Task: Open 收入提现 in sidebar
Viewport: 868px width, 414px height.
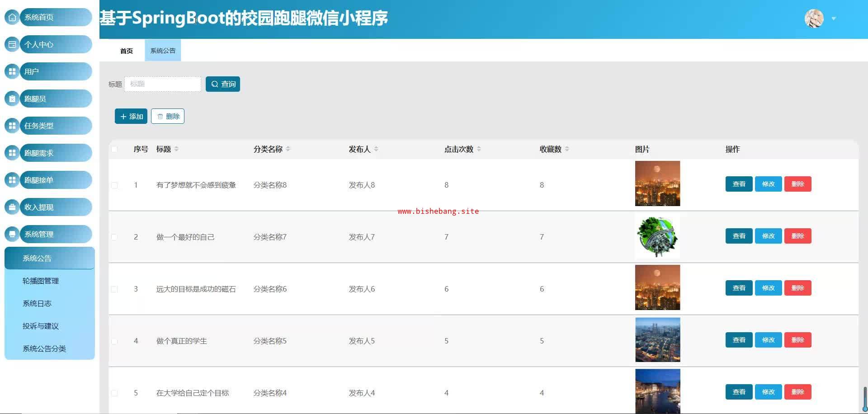Action: coord(56,207)
